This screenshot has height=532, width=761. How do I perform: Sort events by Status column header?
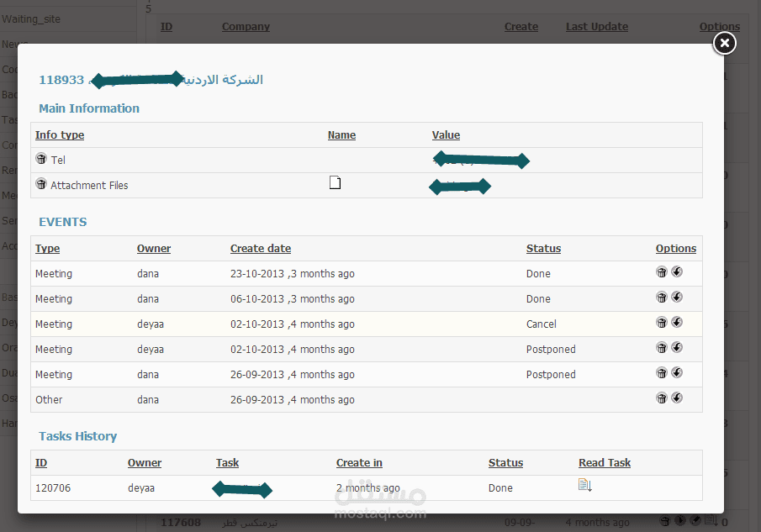(543, 248)
